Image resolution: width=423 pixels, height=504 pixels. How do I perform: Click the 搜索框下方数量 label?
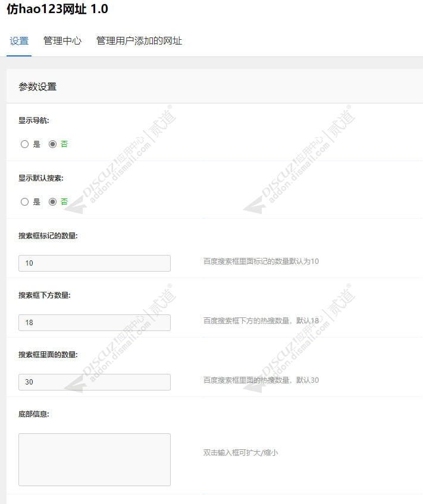tap(45, 295)
